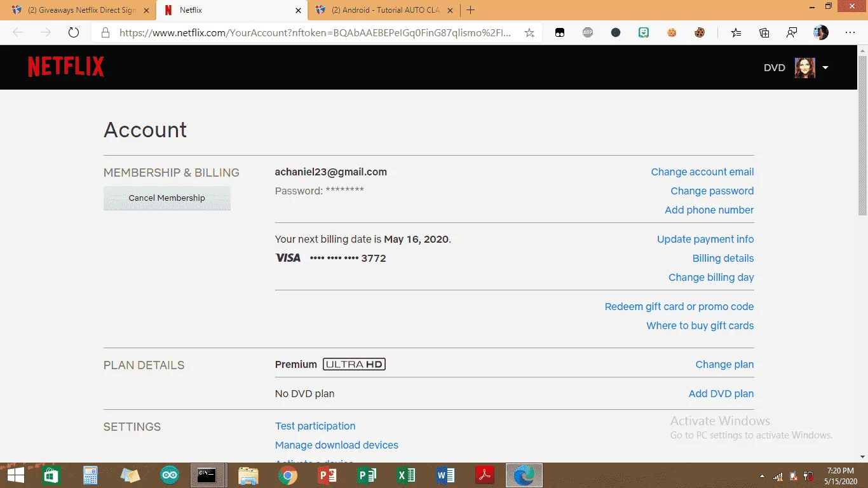868x488 pixels.
Task: Open Word in taskbar
Action: pos(445,475)
